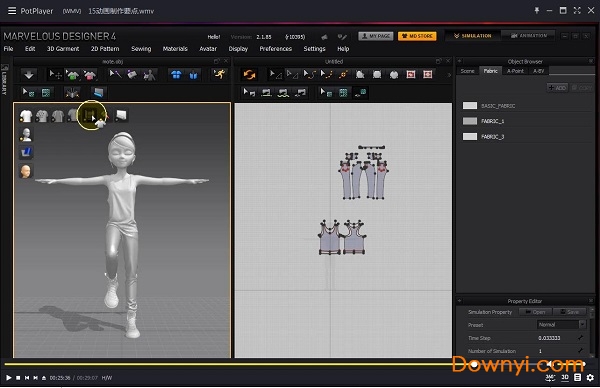Viewport: 600px width, 388px height.
Task: Click the MY PAGE button
Action: 376,36
